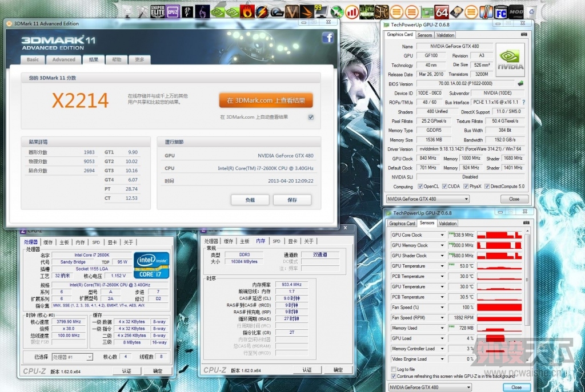The width and height of the screenshot is (585, 392).
Task: Click the 保存 button in 3DMark 11
Action: 292,200
